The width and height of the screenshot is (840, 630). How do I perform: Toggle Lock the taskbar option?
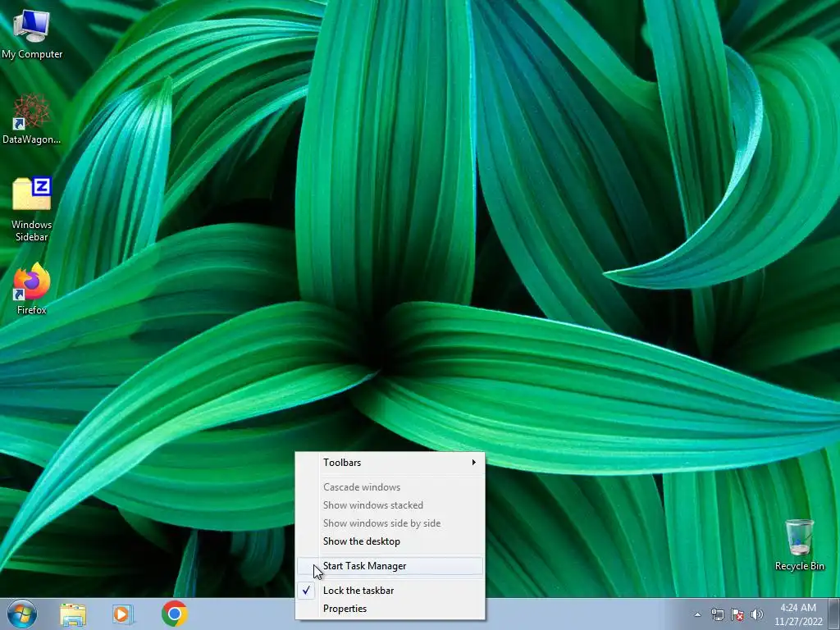(390, 591)
